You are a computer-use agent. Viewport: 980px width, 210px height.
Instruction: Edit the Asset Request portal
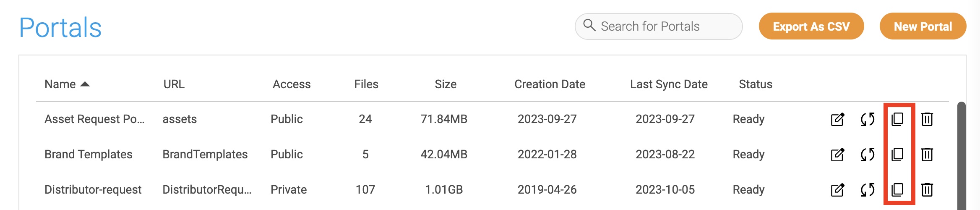click(837, 119)
